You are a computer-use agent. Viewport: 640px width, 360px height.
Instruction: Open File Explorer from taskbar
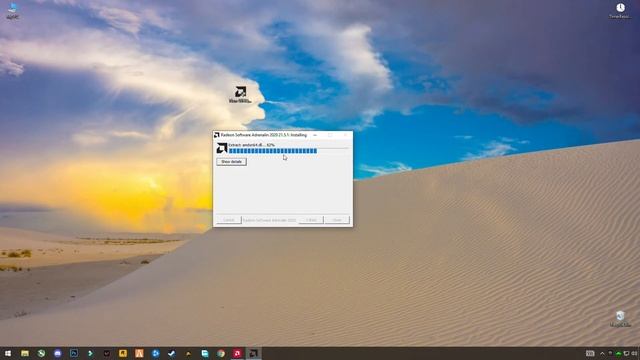point(25,353)
